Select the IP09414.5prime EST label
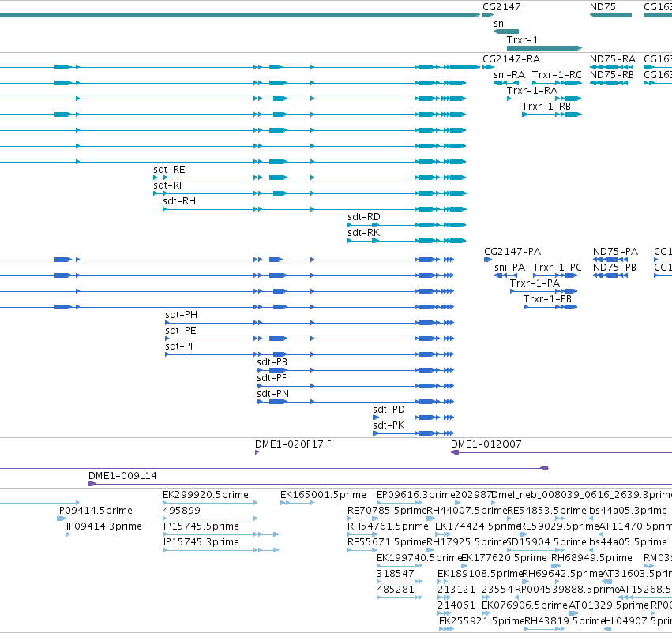Screen dimensions: 672x633 coord(94,511)
